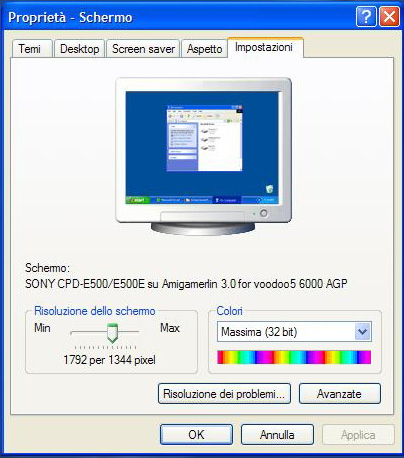Select the Impostazioni tab

tap(265, 47)
